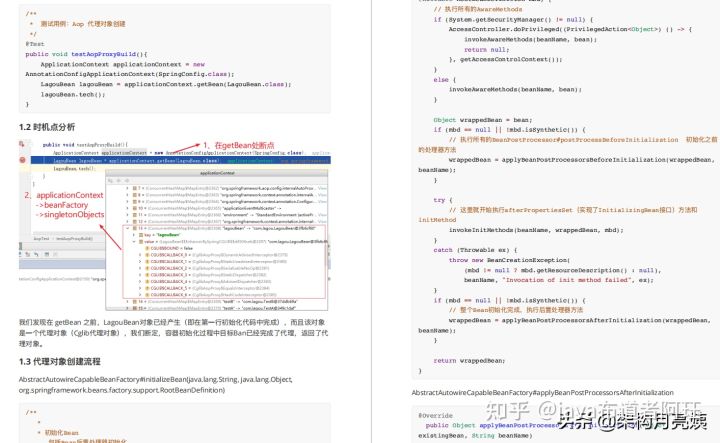Screen dimensions: 720x443
Task: Click "return wrappedBean;" code line
Action: tap(469, 361)
